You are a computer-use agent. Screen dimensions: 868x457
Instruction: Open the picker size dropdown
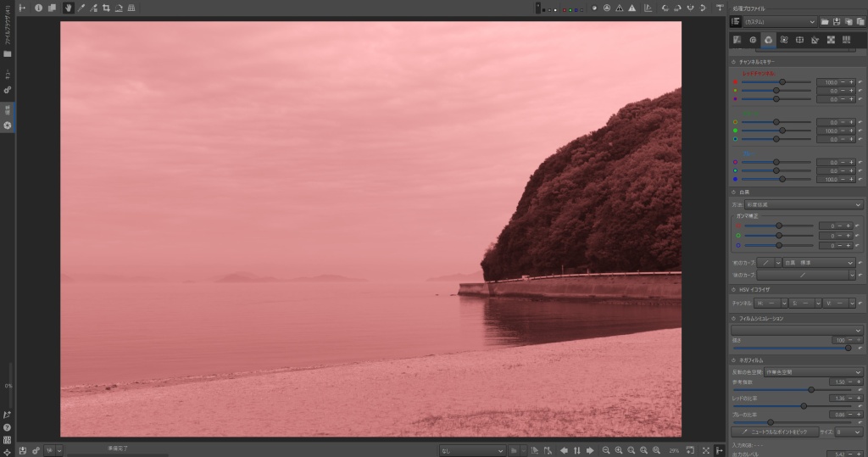tap(848, 432)
